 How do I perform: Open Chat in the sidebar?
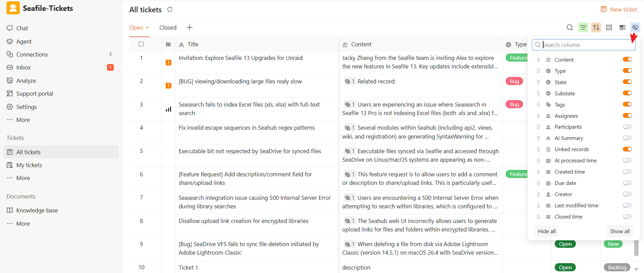22,28
